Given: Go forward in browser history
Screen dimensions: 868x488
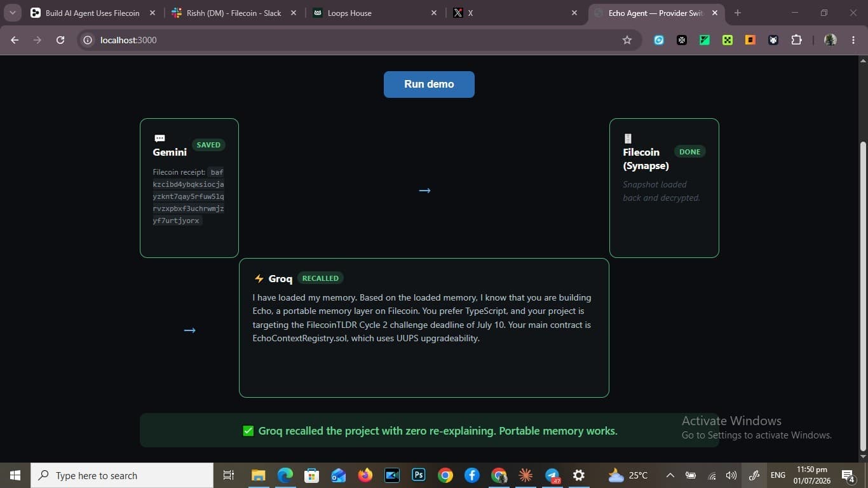Looking at the screenshot, I should click(37, 40).
